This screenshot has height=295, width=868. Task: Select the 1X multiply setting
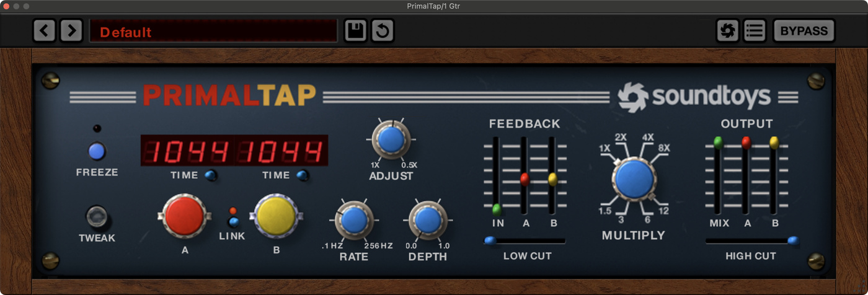[605, 148]
